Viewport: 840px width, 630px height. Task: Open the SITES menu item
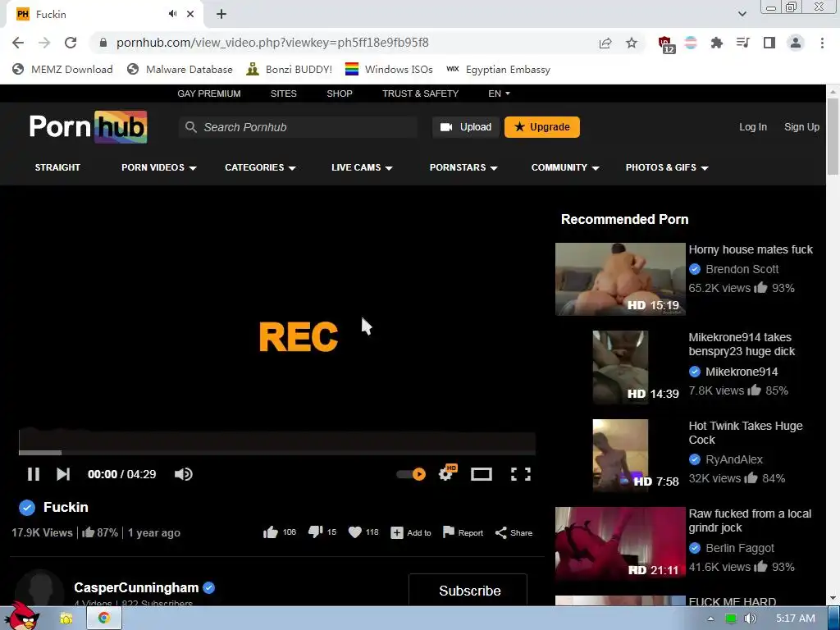tap(283, 94)
